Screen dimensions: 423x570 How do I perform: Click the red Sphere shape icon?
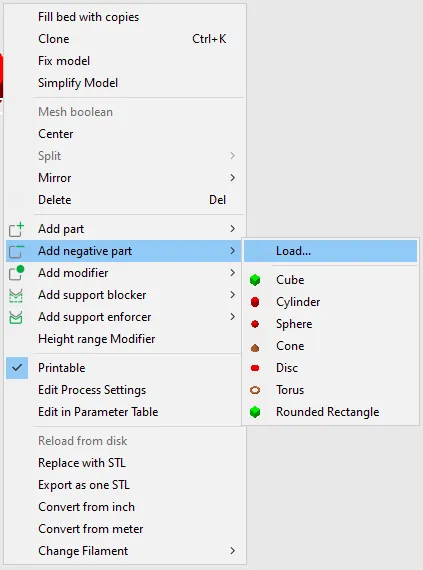coord(255,324)
